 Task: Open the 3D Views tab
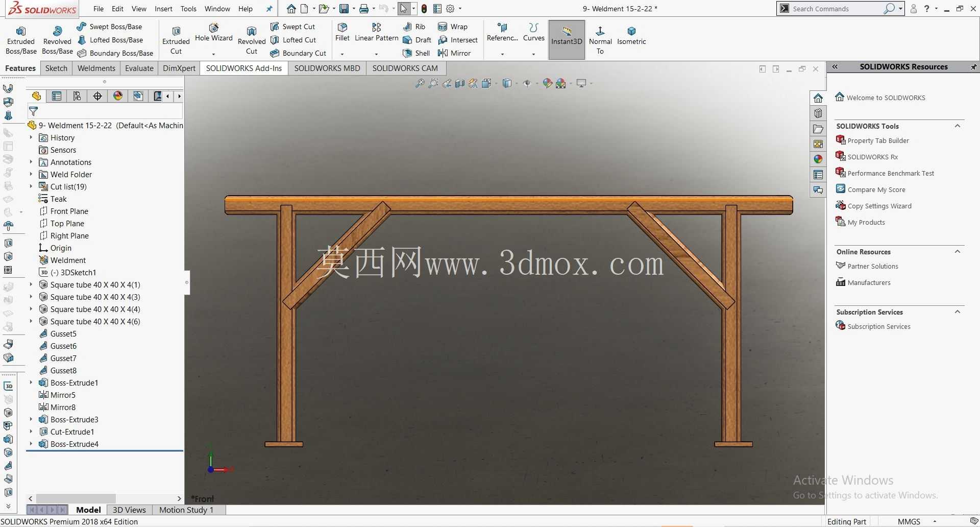129,510
